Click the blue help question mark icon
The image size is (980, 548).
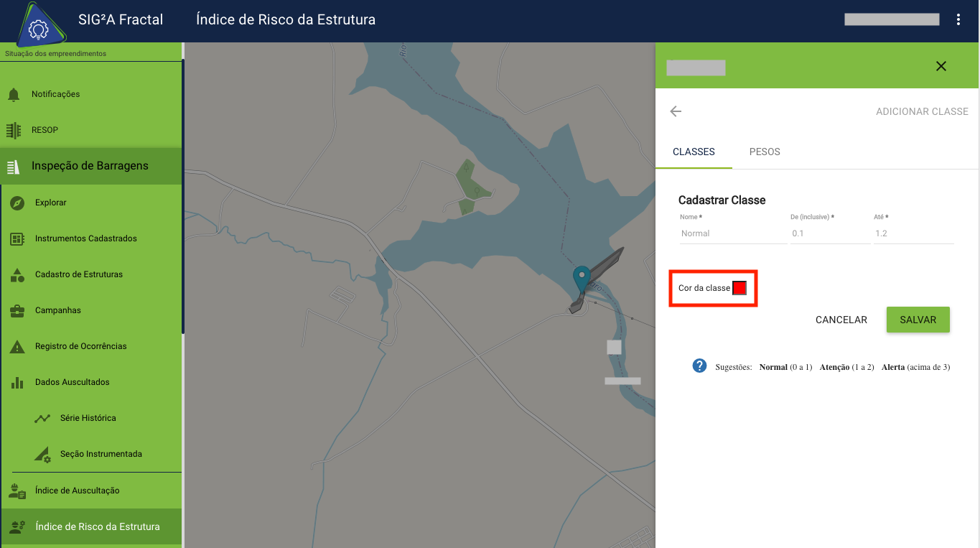(x=699, y=366)
